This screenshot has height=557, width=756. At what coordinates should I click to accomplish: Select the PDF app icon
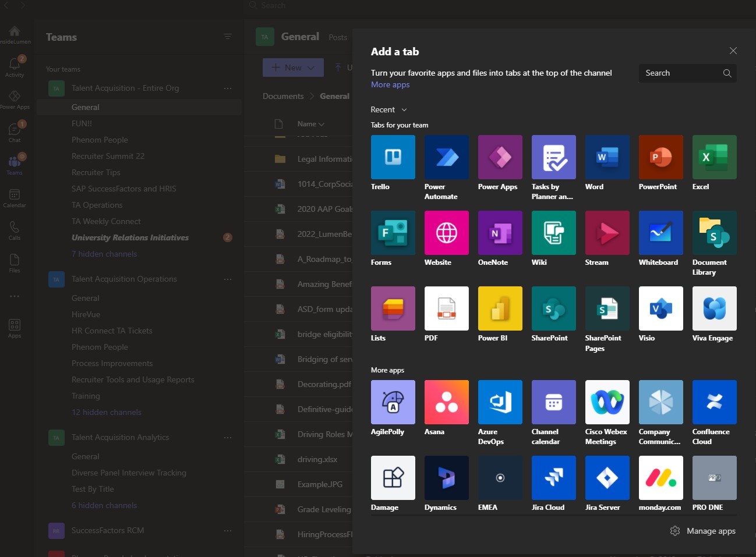point(446,308)
